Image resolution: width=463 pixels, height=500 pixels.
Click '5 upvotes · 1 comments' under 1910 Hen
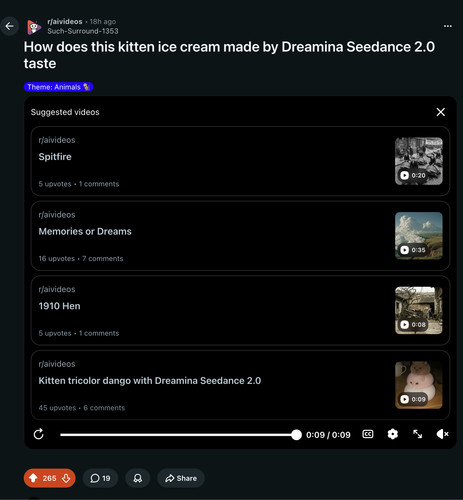(79, 333)
